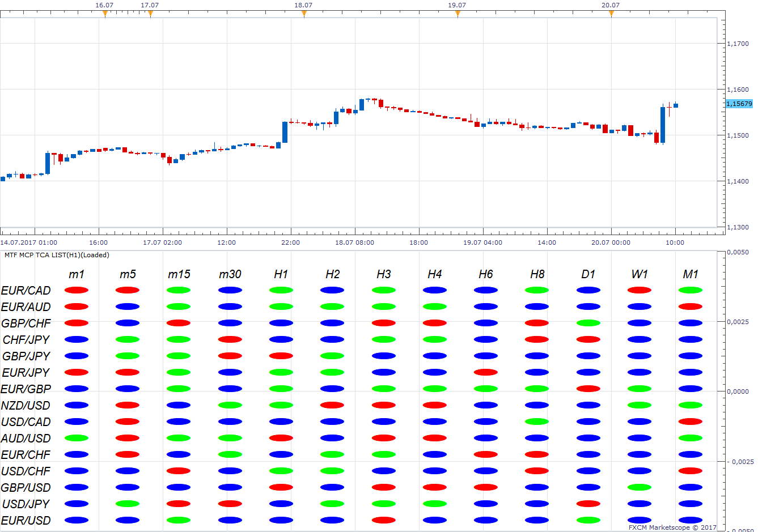The height and width of the screenshot is (532, 758).
Task: Select the USD/JPY row label
Action: click(x=26, y=504)
